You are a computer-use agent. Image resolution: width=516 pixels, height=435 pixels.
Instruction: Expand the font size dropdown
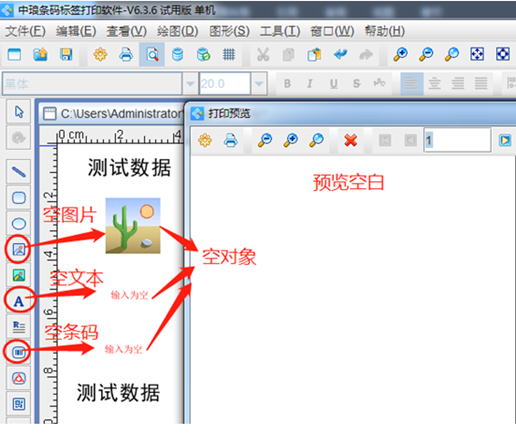[x=259, y=84]
